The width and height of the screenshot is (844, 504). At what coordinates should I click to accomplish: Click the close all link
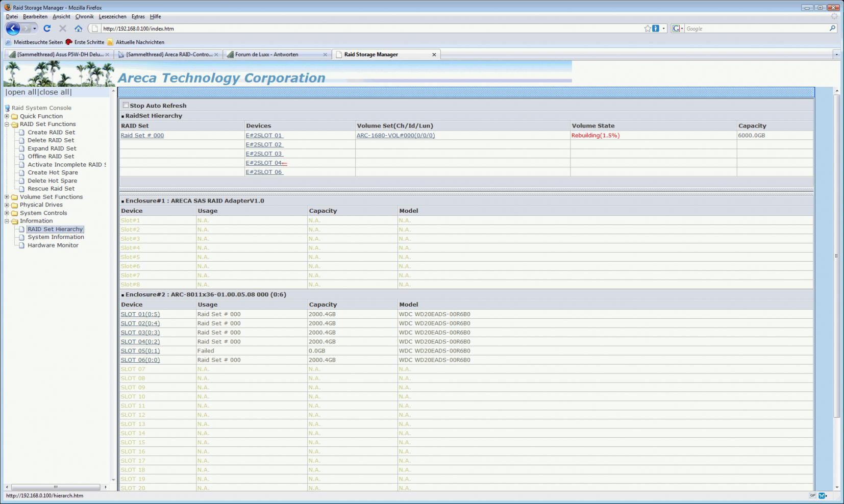pyautogui.click(x=54, y=92)
